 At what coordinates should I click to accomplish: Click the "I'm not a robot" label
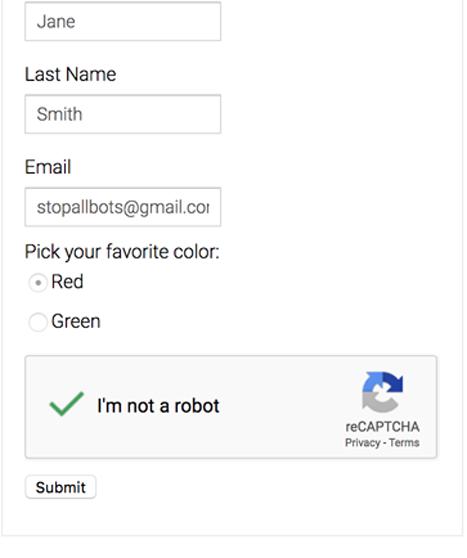[x=158, y=406]
